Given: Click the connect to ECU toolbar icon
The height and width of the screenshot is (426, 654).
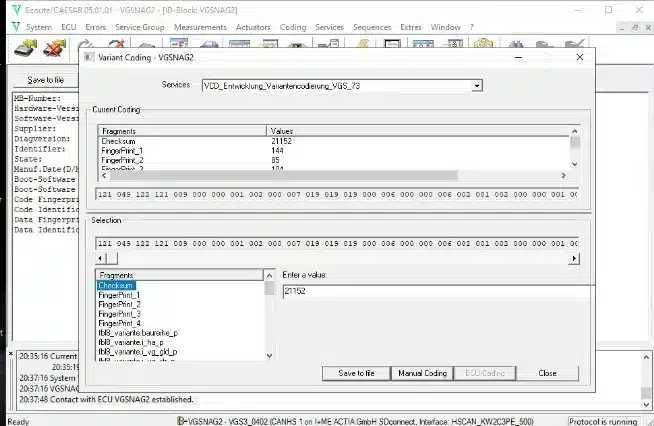Looking at the screenshot, I should tap(25, 48).
